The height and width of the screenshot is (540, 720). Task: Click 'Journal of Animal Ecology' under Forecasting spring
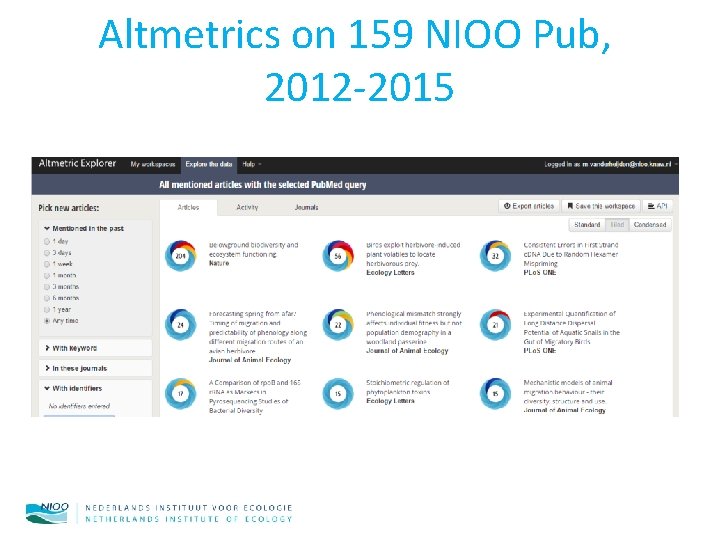[250, 360]
